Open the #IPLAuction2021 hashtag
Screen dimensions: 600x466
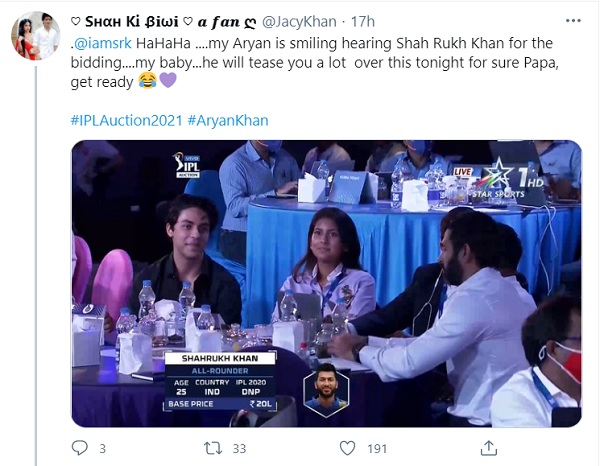tap(125, 121)
